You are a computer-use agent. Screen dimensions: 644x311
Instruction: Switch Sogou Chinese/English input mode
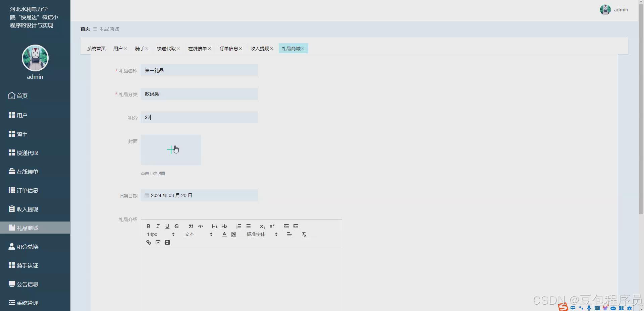[573, 308]
